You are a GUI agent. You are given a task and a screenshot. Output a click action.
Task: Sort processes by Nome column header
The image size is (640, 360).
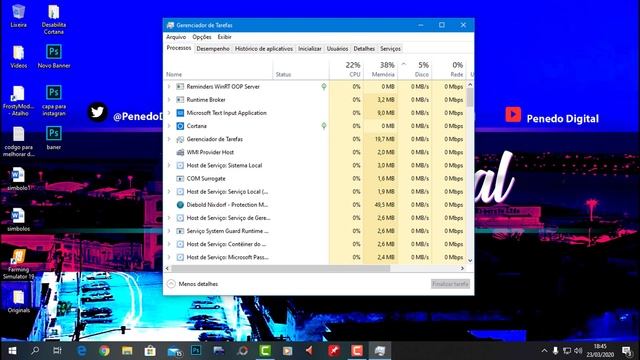(218, 69)
